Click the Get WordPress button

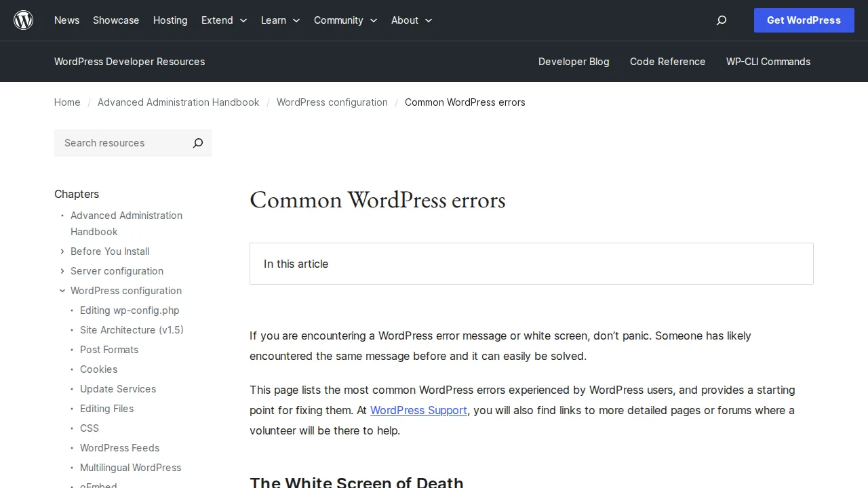804,20
